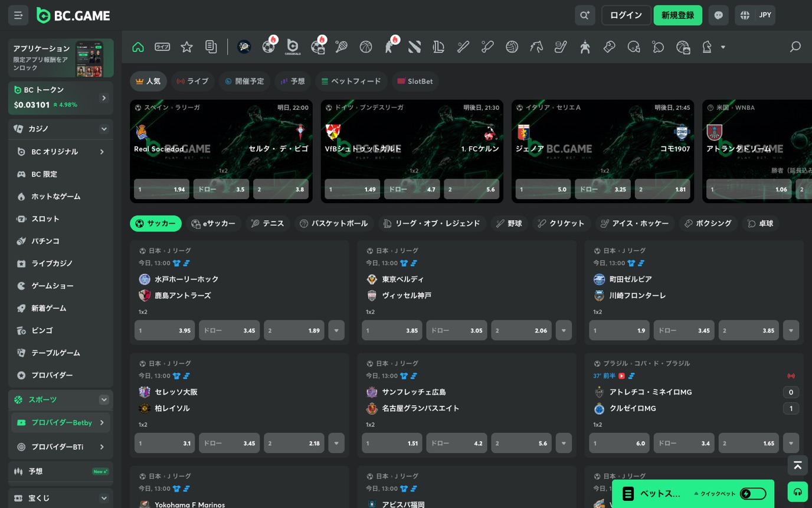
Task: Select the eサッカー sport filter
Action: coord(214,223)
